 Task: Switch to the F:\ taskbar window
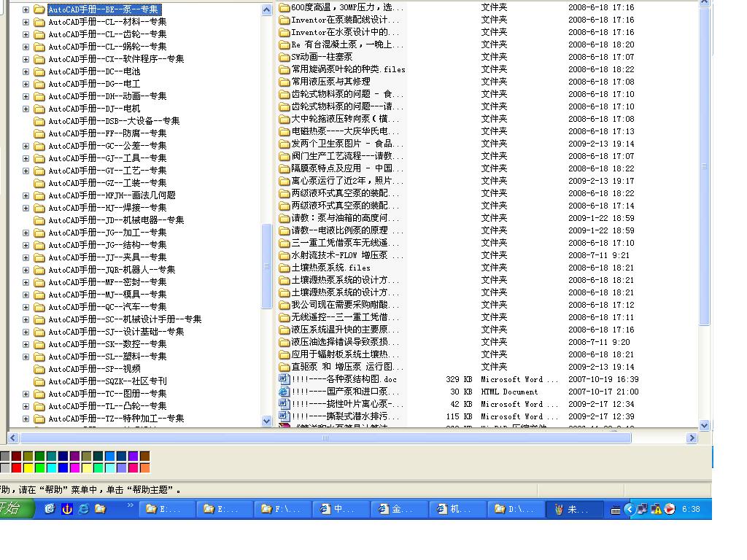point(283,509)
